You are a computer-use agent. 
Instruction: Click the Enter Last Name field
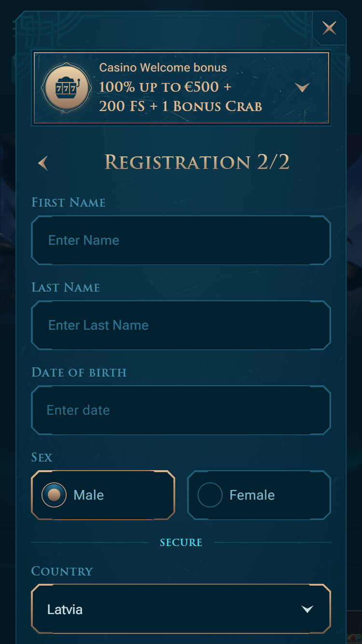coord(181,325)
